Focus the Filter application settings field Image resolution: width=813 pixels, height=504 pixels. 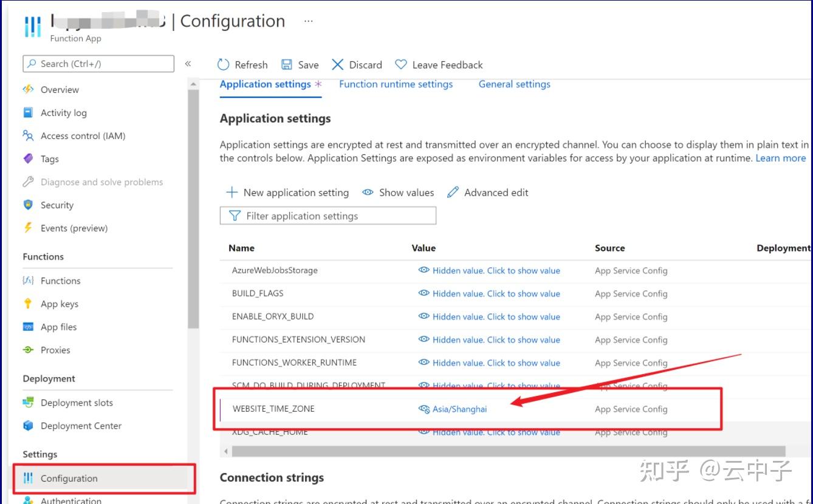328,216
